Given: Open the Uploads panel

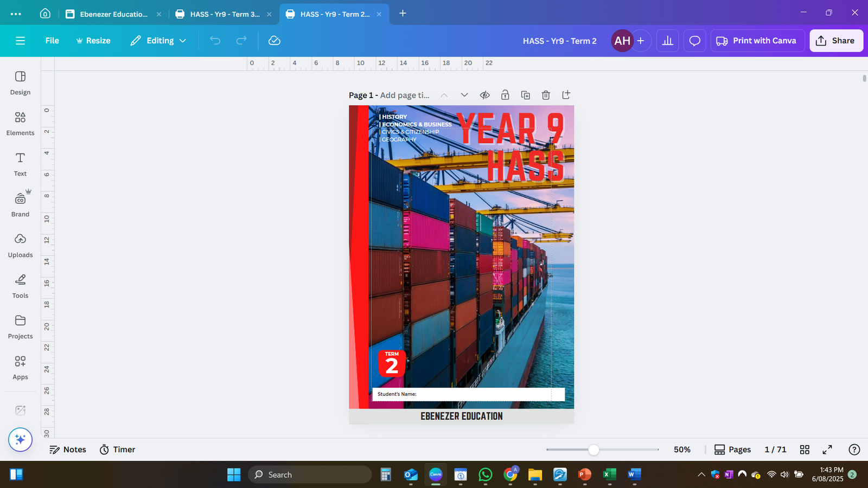Looking at the screenshot, I should point(20,246).
